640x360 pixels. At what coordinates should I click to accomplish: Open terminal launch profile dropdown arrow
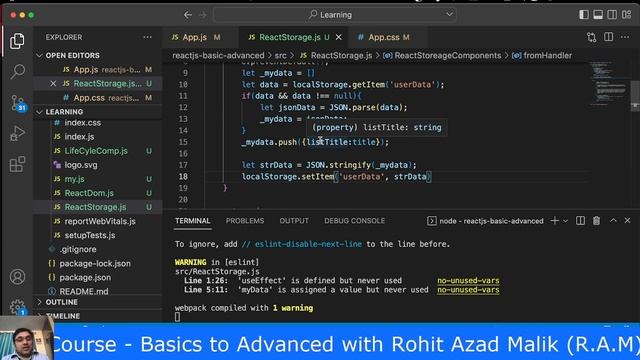[565, 221]
